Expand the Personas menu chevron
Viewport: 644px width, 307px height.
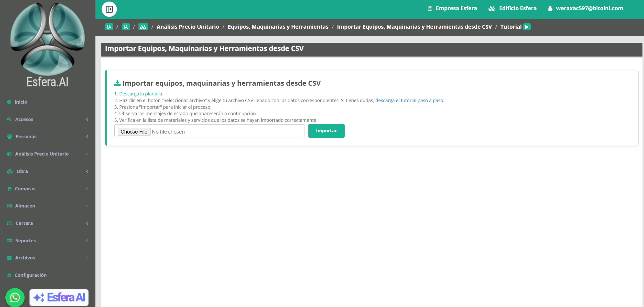pyautogui.click(x=87, y=137)
